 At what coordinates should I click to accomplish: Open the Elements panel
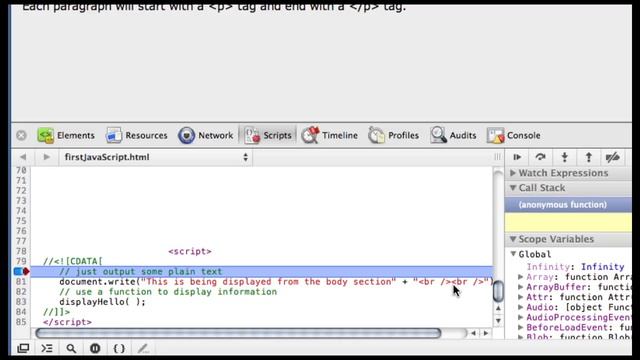(66, 135)
